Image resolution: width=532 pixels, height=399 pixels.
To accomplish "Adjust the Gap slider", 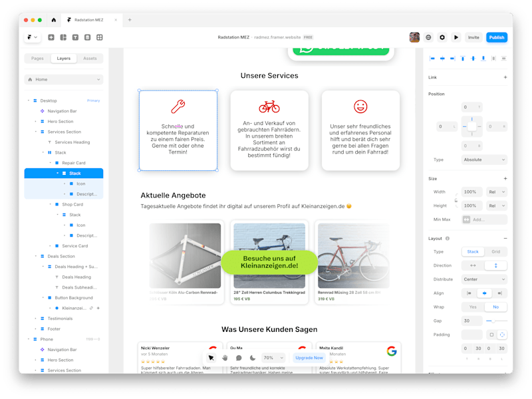I will pos(496,321).
